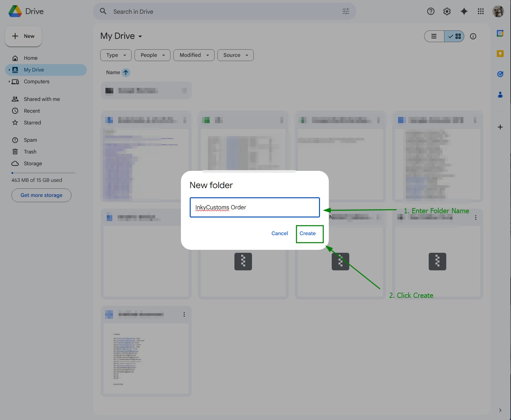511x420 pixels.
Task: Open Google Tasks side panel icon
Action: click(500, 74)
